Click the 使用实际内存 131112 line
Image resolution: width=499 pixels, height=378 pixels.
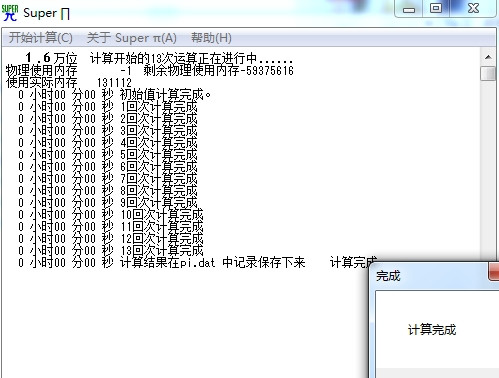tap(69, 82)
